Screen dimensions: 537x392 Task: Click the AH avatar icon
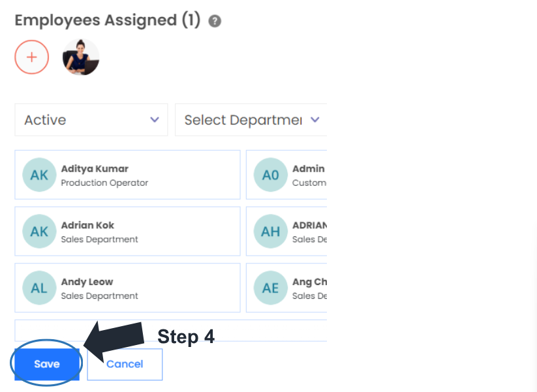pos(270,232)
